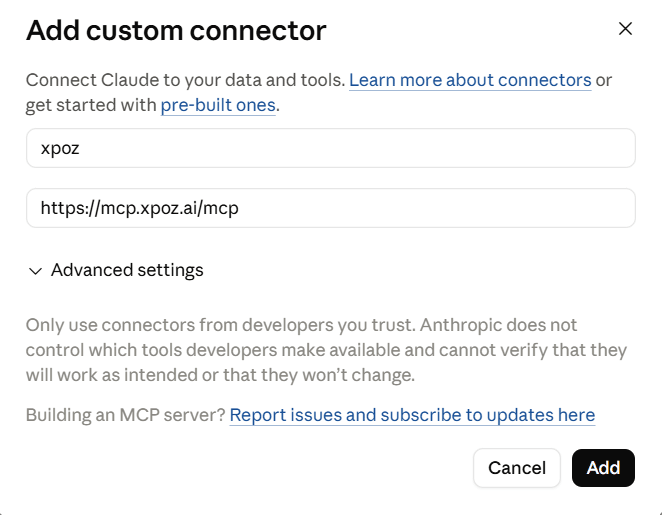Toggle the Advanced settings label
Viewport: 662px width, 515px height.
(127, 270)
